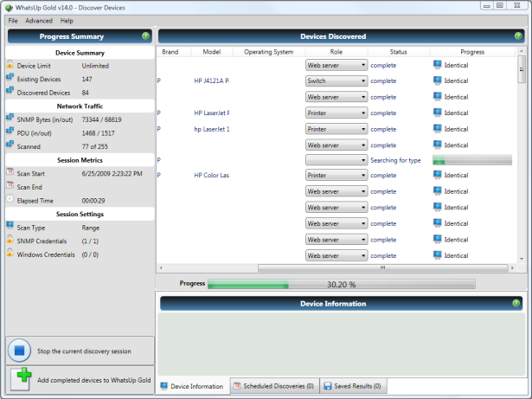The height and width of the screenshot is (399, 532).
Task: Open the empty role dropdown for searching device
Action: 337,160
